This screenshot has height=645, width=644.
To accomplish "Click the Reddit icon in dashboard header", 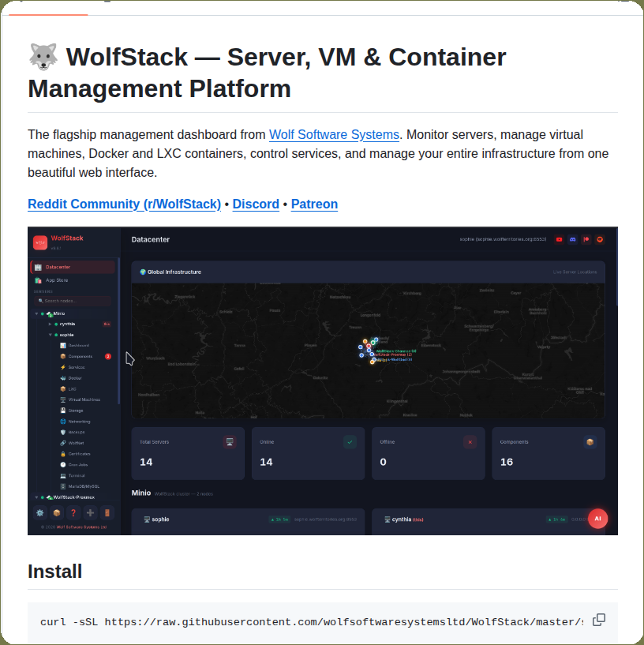I will 600,239.
